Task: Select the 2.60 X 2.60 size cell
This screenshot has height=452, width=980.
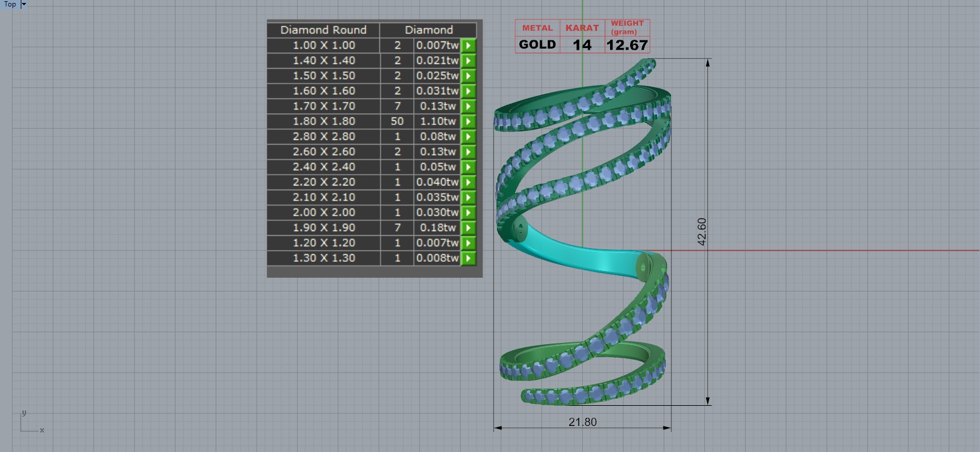Action: pos(323,152)
